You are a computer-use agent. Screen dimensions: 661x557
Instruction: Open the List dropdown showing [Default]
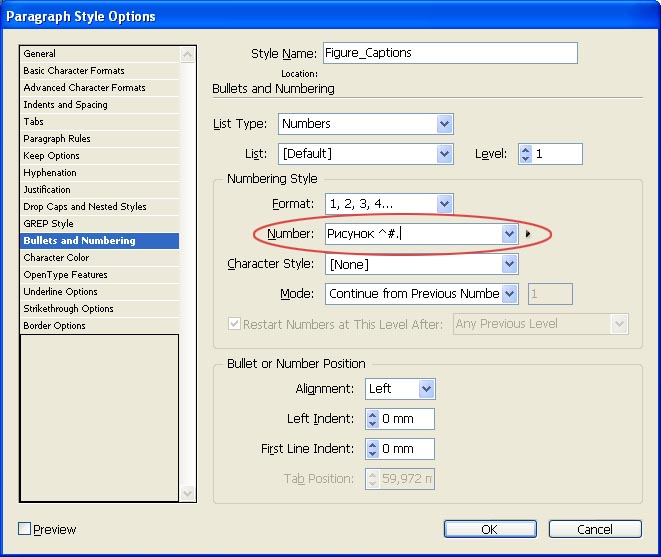pos(444,154)
